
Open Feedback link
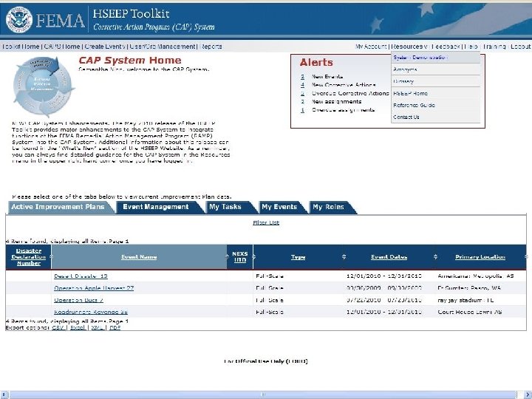[446, 47]
